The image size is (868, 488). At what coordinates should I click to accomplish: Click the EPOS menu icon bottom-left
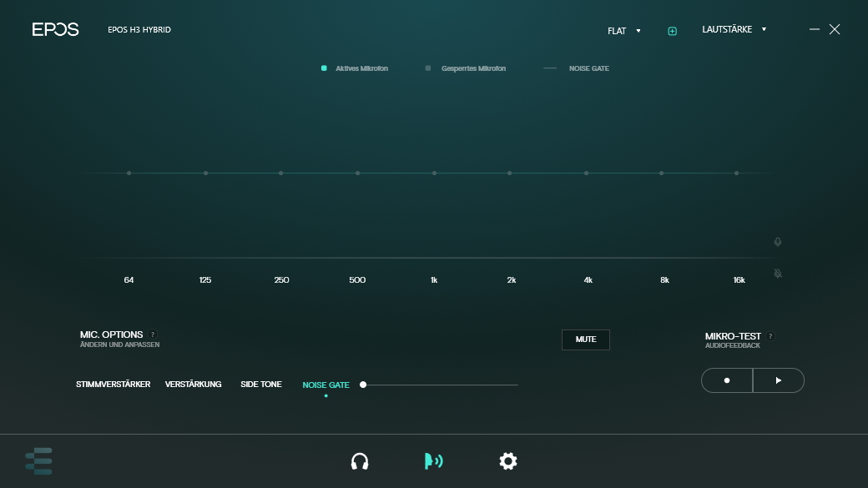pos(39,461)
